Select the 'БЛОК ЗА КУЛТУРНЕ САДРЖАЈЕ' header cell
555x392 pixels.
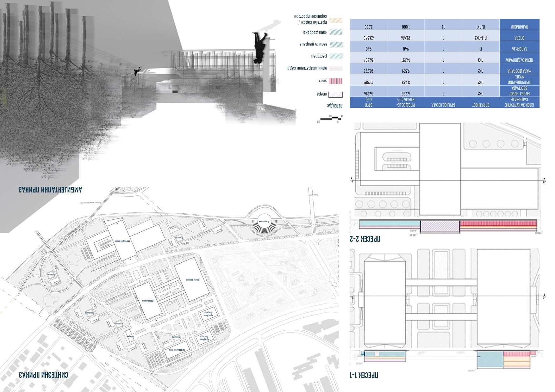[520, 102]
